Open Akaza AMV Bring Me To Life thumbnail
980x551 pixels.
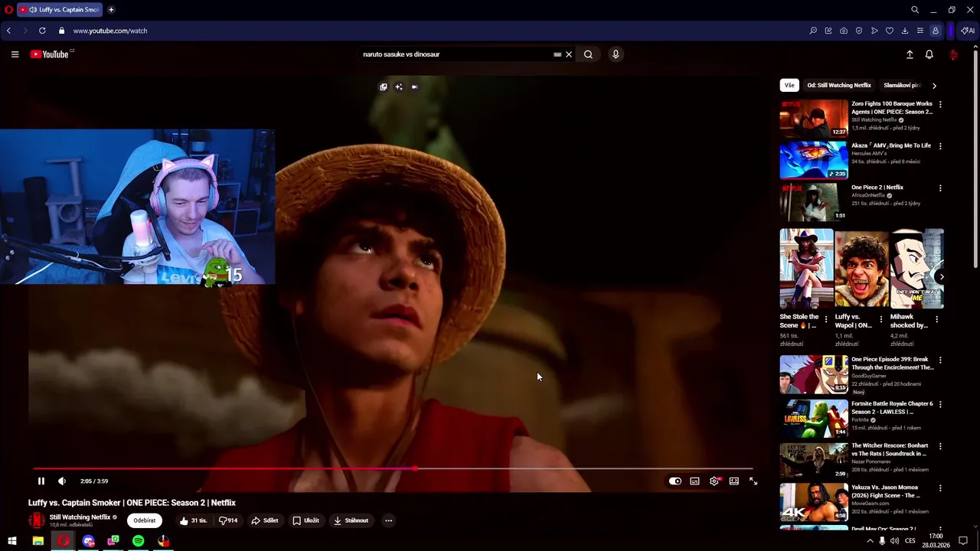tap(814, 160)
